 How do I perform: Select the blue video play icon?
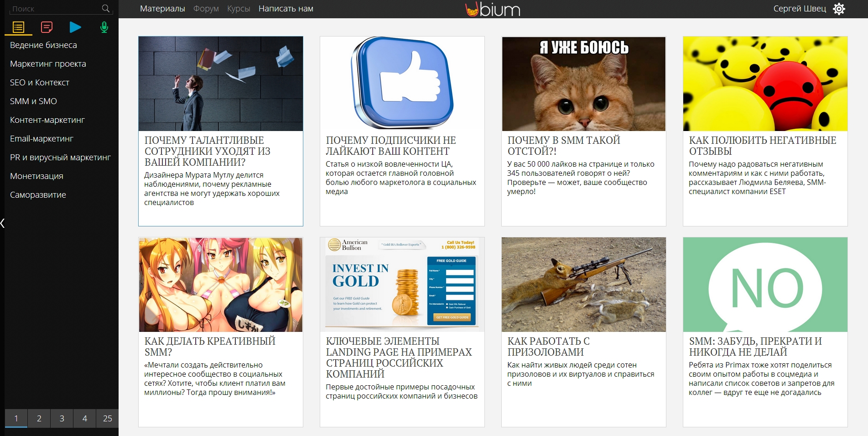75,27
